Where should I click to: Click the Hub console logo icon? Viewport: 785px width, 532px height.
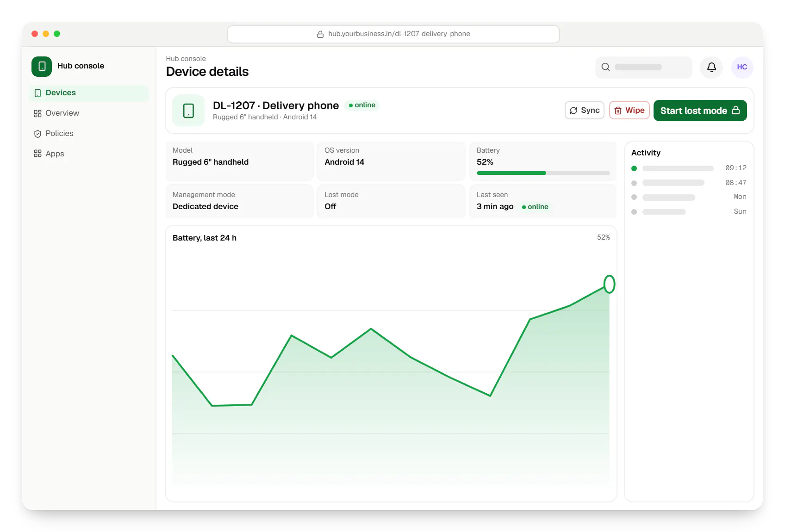pyautogui.click(x=42, y=66)
